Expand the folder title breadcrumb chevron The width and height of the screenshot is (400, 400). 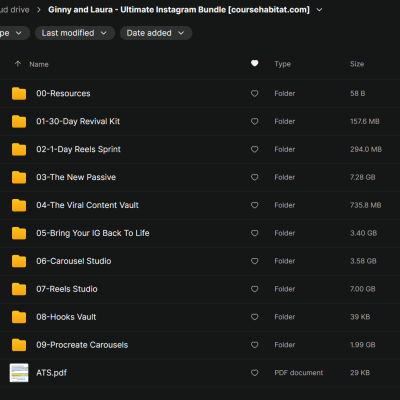(x=319, y=10)
